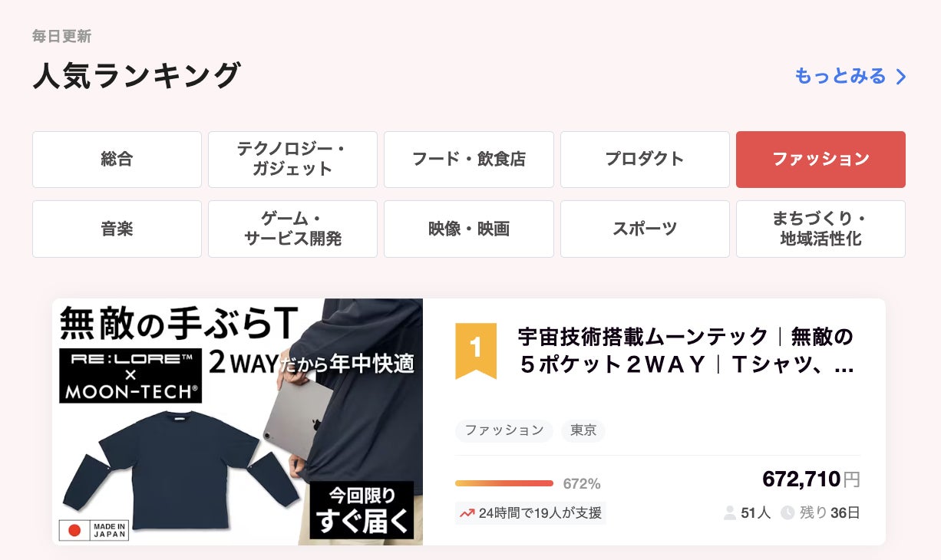Click the supporters person icon beside 51人

(730, 512)
